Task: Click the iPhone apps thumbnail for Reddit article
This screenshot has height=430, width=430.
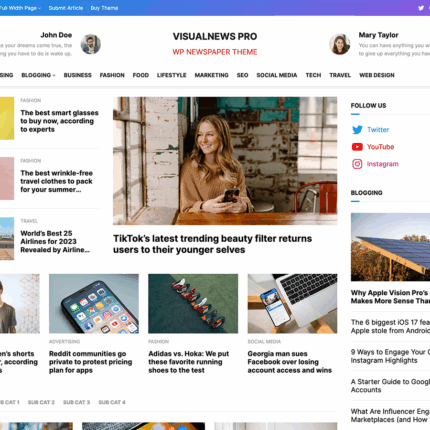Action: click(94, 304)
